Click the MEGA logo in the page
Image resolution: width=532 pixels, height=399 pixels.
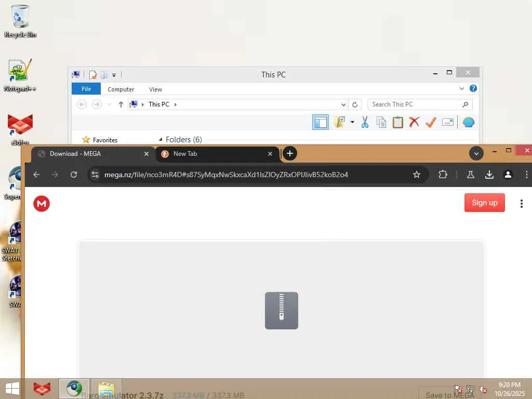[x=42, y=204]
